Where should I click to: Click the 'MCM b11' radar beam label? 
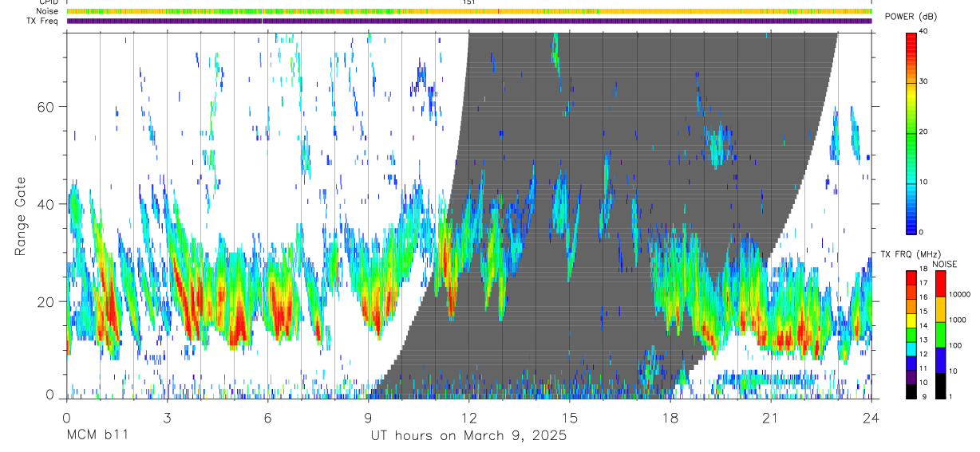click(96, 436)
